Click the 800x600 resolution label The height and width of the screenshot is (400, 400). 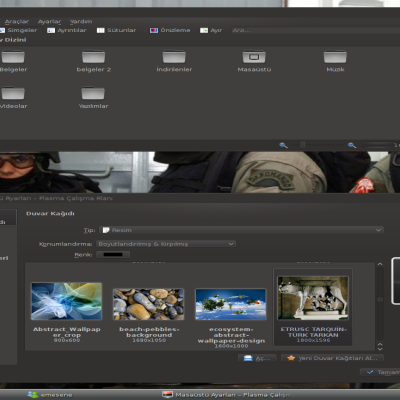67,340
